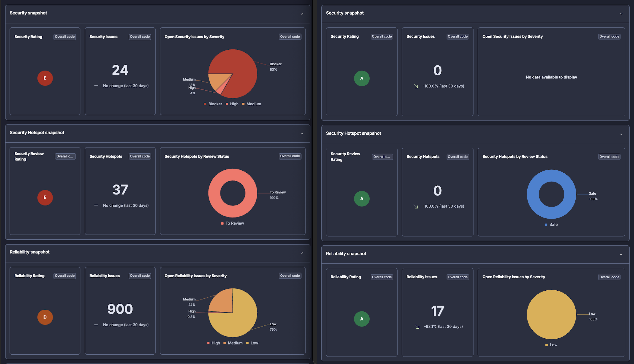The width and height of the screenshot is (634, 364).
Task: Click the green A Reliability Rating badge
Action: click(362, 319)
